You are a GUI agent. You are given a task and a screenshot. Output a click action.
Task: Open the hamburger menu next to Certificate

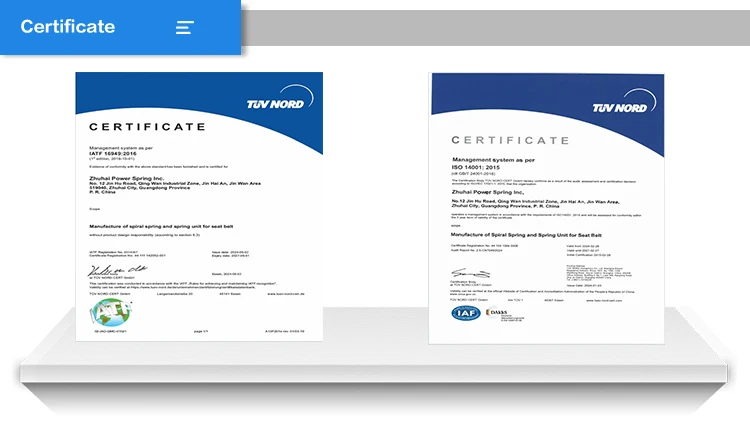[x=185, y=27]
